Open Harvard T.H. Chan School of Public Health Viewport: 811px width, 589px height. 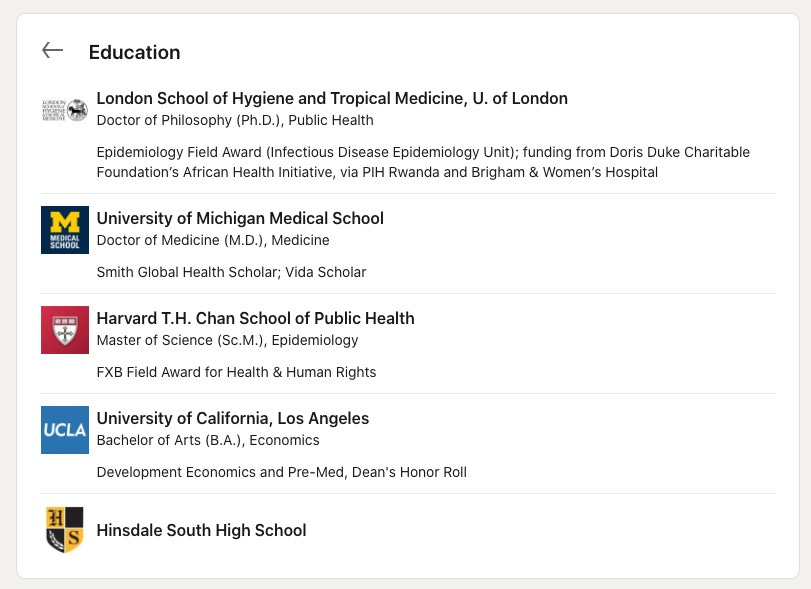(x=256, y=318)
